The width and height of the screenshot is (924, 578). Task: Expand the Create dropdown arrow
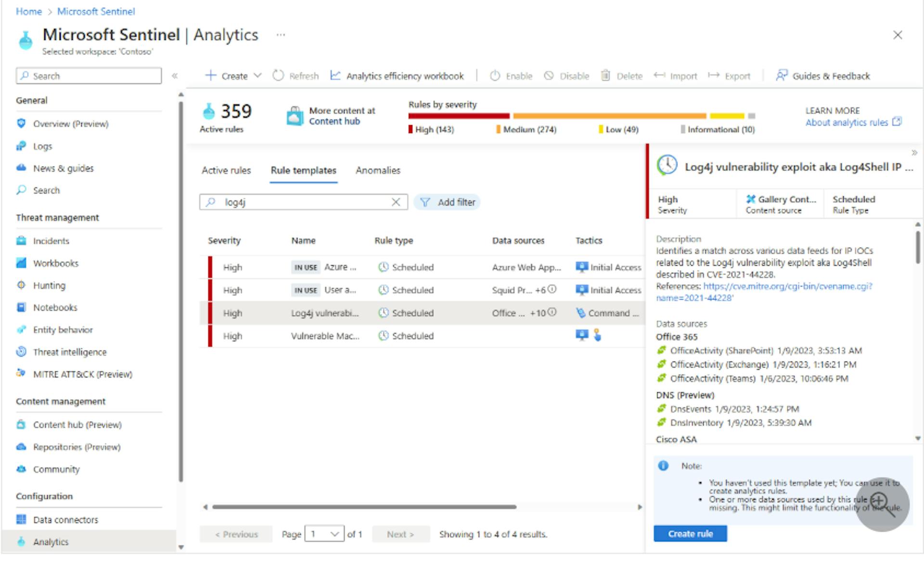pos(257,76)
